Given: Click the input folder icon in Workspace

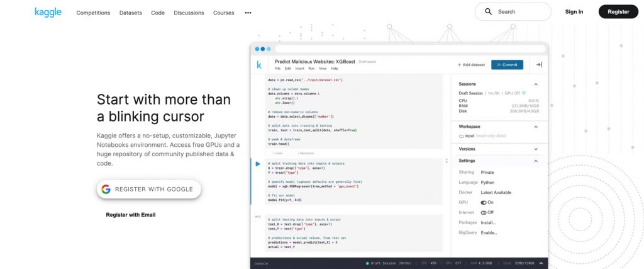Looking at the screenshot, I should tap(461, 135).
